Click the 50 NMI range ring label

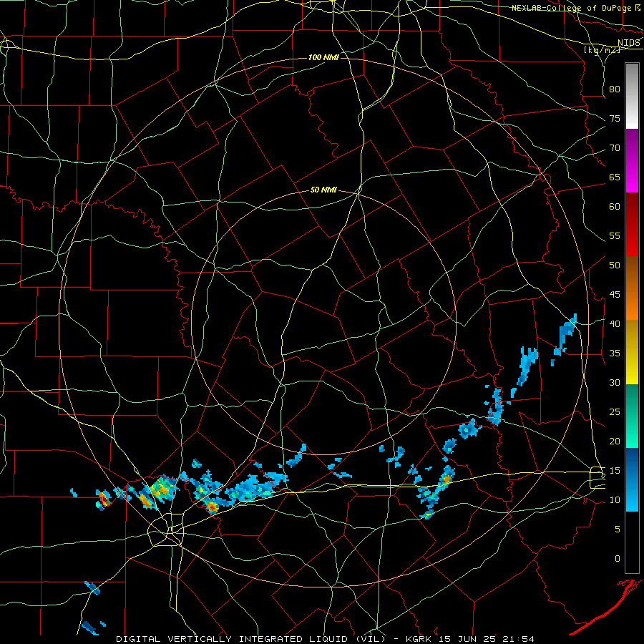pyautogui.click(x=323, y=190)
